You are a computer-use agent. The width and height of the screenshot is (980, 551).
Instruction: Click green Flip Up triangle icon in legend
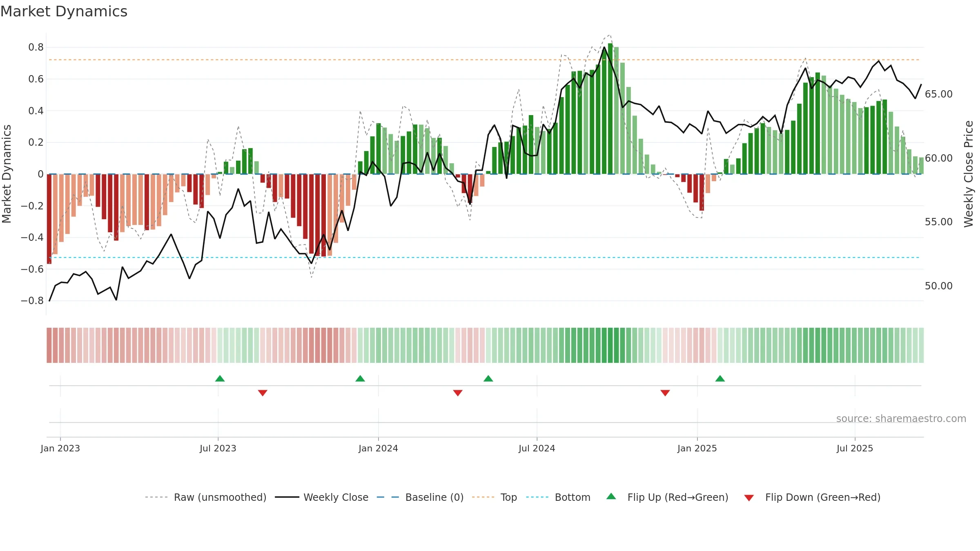tap(611, 496)
